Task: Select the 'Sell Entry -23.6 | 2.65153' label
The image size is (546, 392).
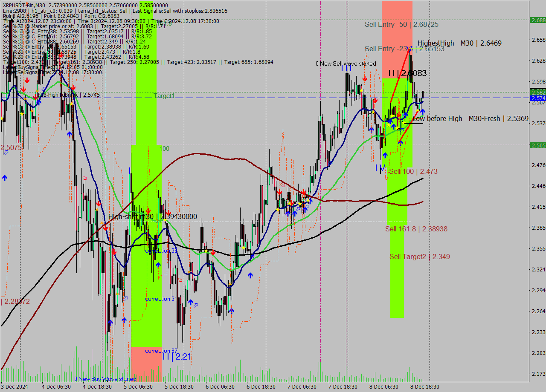Action: click(404, 49)
